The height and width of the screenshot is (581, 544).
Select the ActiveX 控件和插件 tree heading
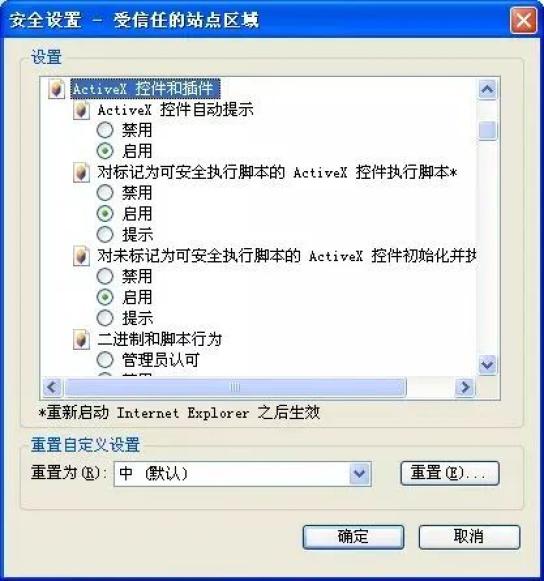coord(145,89)
